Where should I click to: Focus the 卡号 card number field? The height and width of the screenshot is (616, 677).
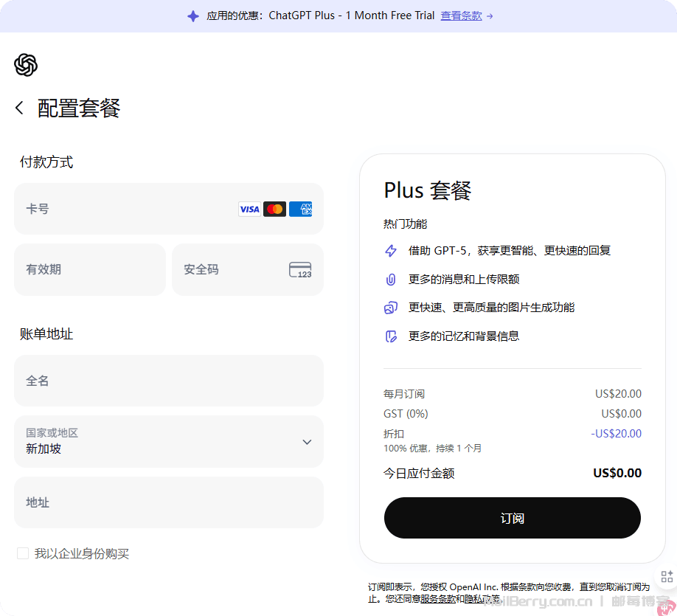(x=125, y=209)
